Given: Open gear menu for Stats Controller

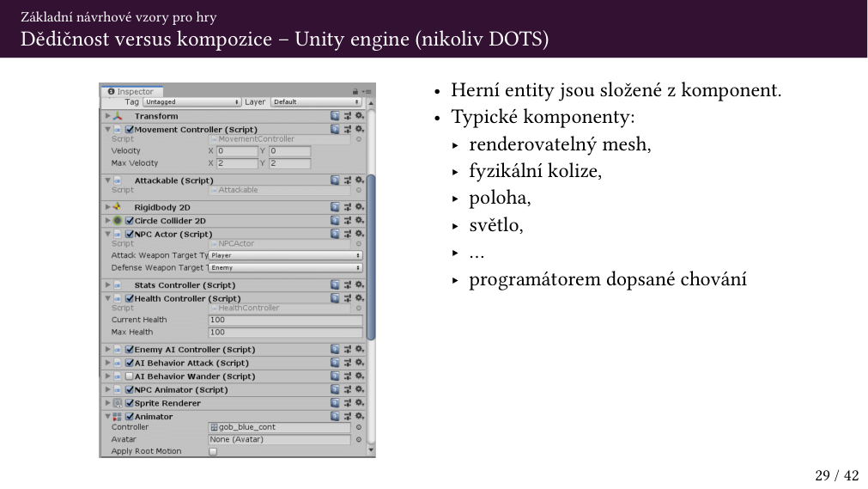Looking at the screenshot, I should click(x=359, y=285).
